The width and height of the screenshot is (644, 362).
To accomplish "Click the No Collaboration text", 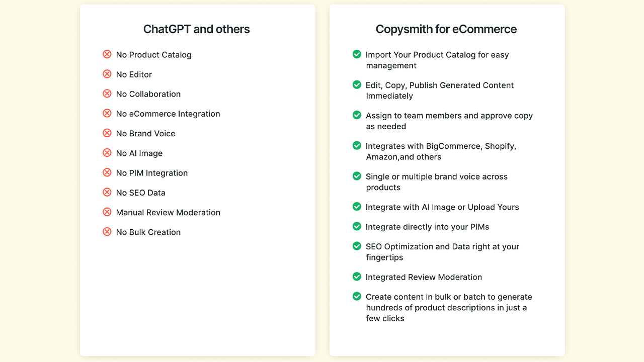I will 148,94.
